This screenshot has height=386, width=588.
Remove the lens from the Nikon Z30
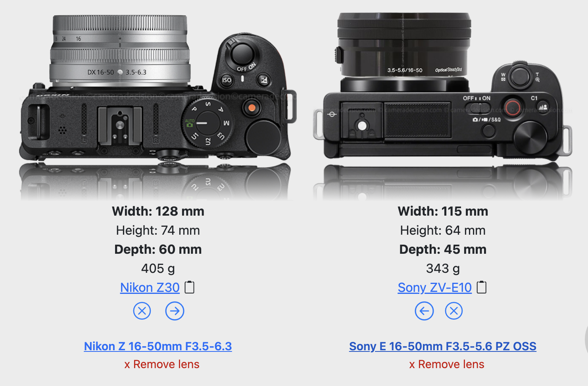162,365
